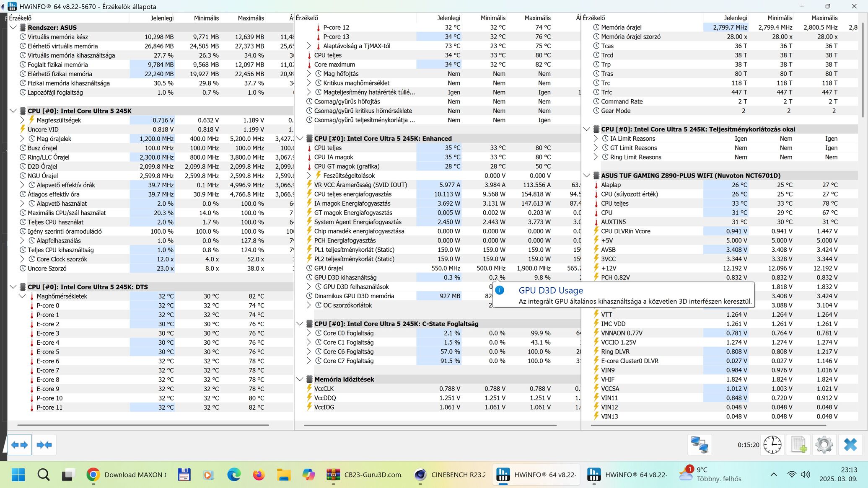
Task: Collapse the Memória időzítések section
Action: [300, 380]
